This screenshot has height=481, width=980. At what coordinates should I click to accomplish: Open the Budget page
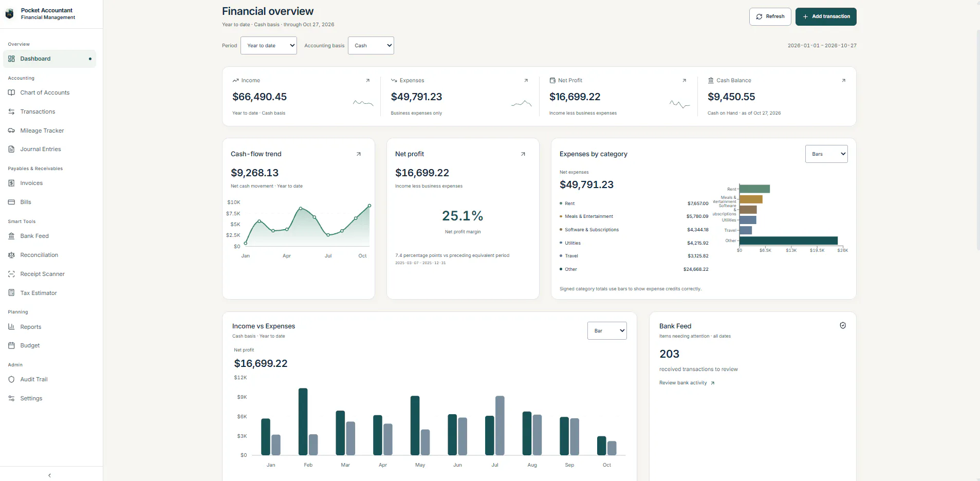(49, 345)
